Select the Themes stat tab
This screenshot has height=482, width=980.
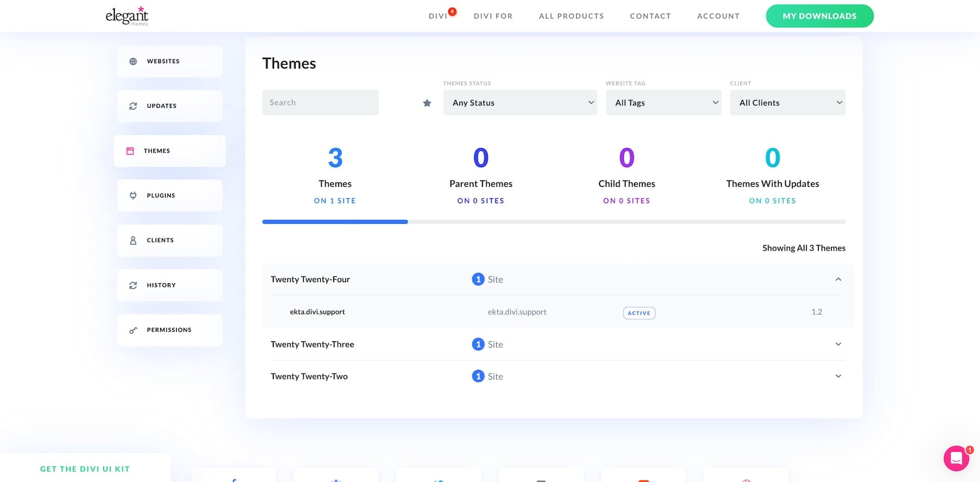point(335,175)
